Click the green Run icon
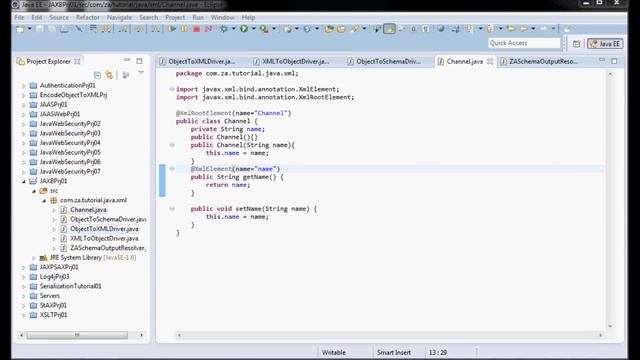The image size is (640, 360). (244, 29)
